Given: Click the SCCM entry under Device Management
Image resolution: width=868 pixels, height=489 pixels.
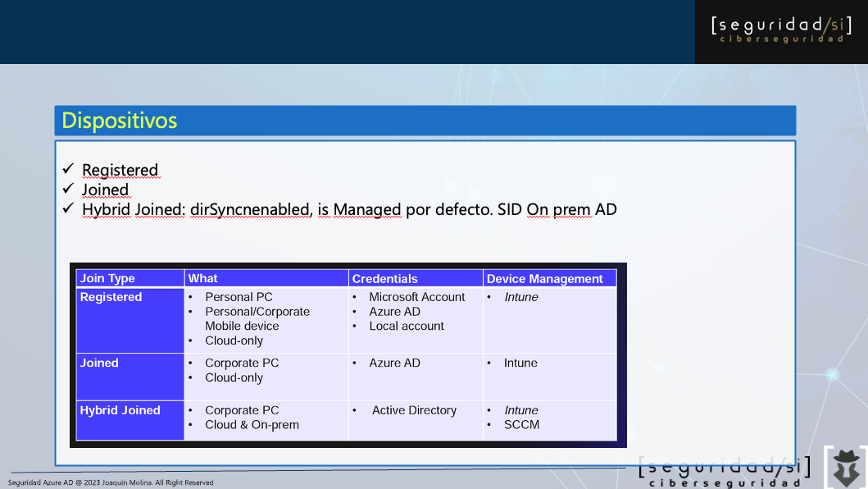Looking at the screenshot, I should pyautogui.click(x=521, y=425).
